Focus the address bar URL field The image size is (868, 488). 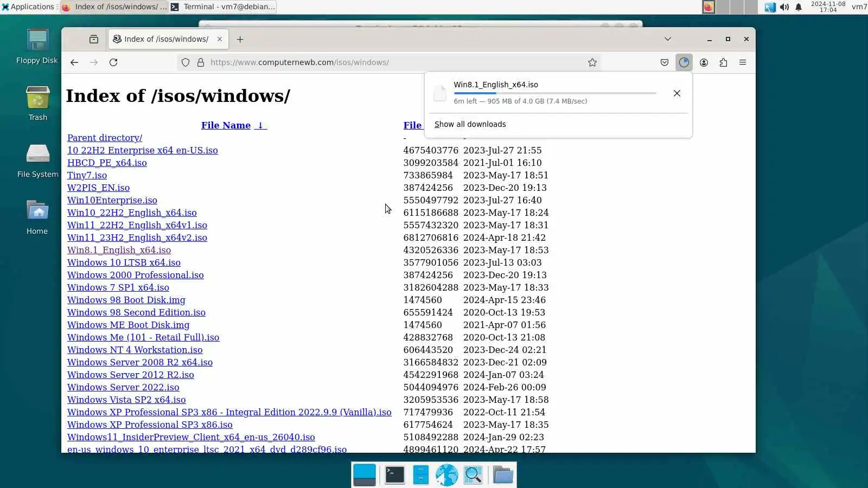click(389, 62)
